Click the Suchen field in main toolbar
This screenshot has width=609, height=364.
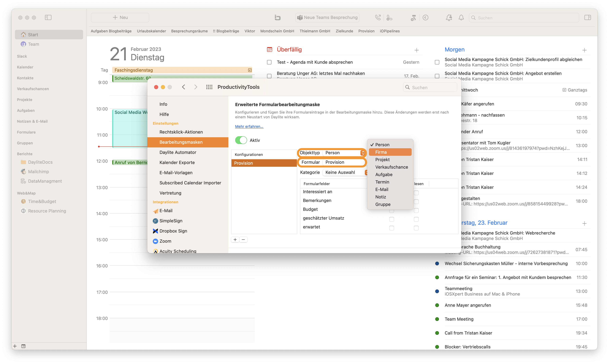coord(524,18)
